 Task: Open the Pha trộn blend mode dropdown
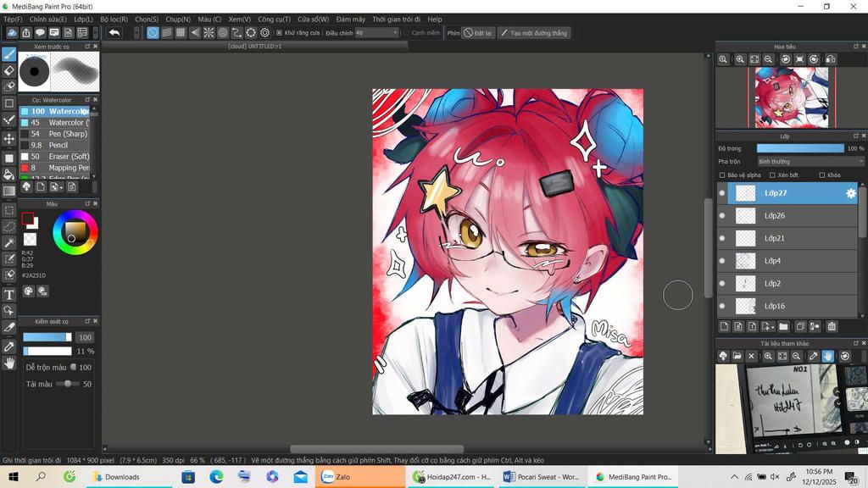tap(810, 162)
